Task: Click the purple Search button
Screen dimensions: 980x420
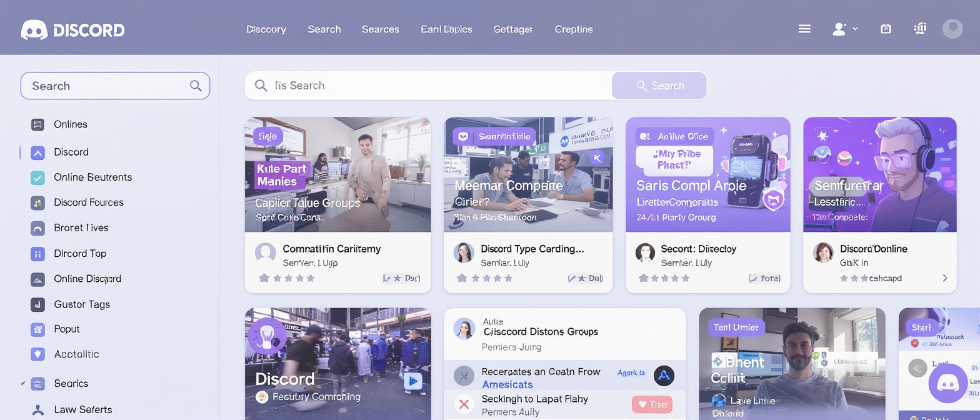Action: tap(659, 86)
